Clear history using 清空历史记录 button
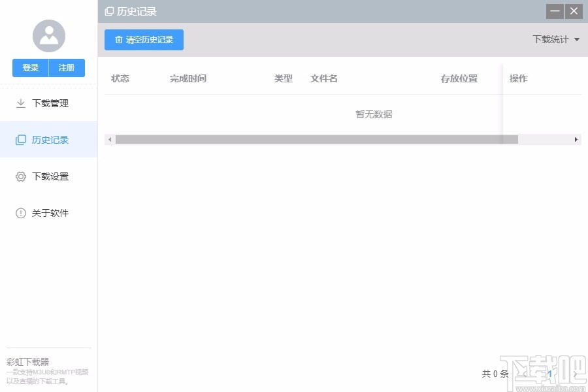588x392 pixels. (x=144, y=40)
